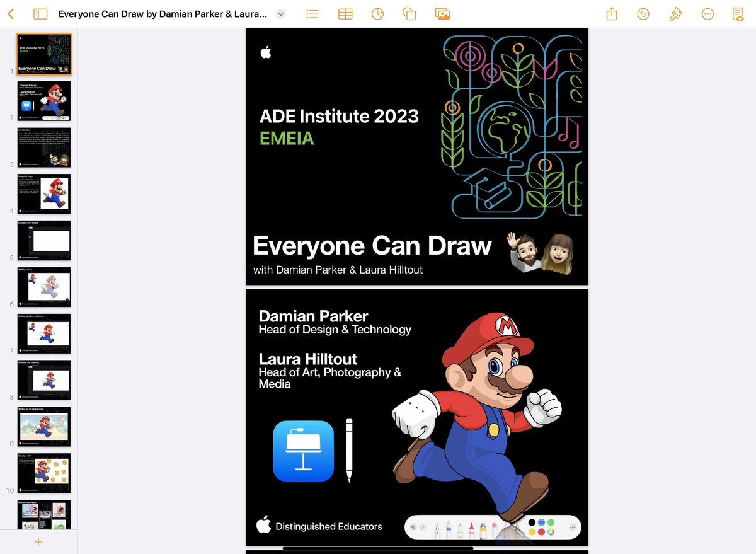The height and width of the screenshot is (554, 756).
Task: Insert a table with the table icon
Action: (345, 14)
